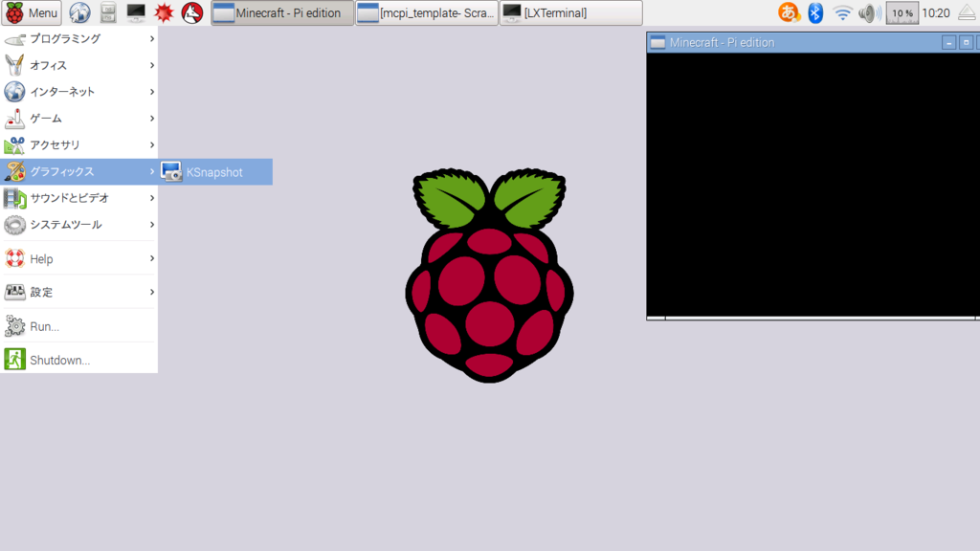Viewport: 980px width, 551px height.
Task: Switch to mcpi_template Scratch taskbar window
Action: (427, 12)
